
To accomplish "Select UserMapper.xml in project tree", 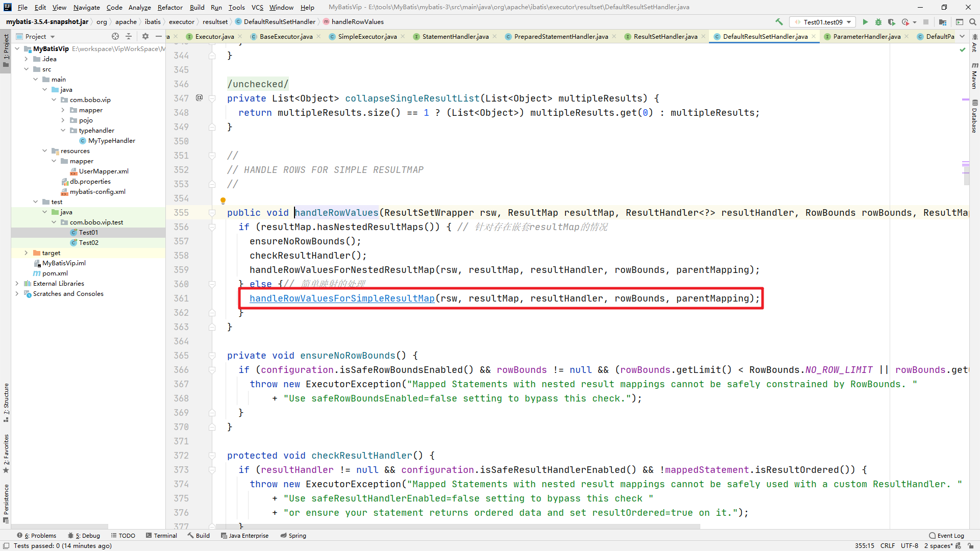I will 104,171.
